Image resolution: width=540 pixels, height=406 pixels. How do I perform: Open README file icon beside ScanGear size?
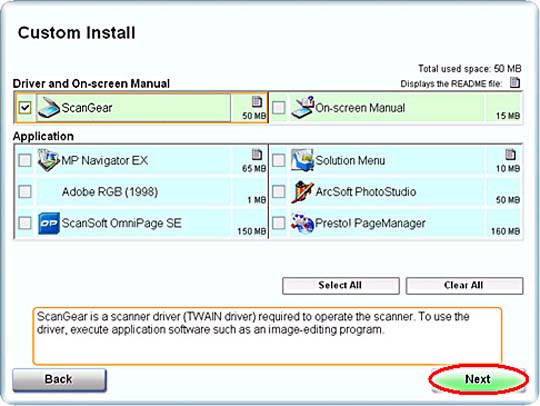click(x=257, y=102)
